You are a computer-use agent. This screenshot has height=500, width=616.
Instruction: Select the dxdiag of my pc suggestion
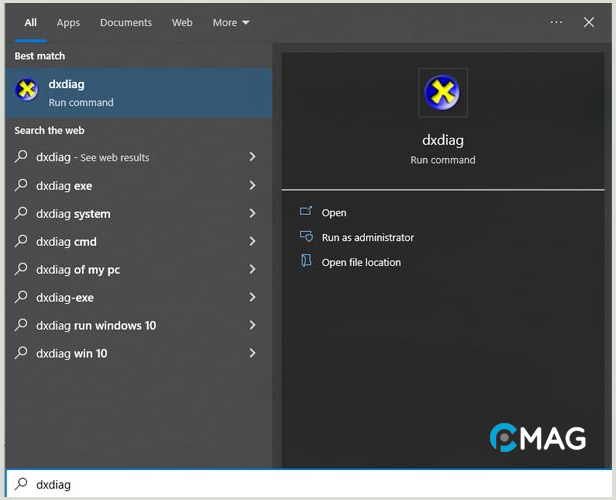pyautogui.click(x=78, y=269)
